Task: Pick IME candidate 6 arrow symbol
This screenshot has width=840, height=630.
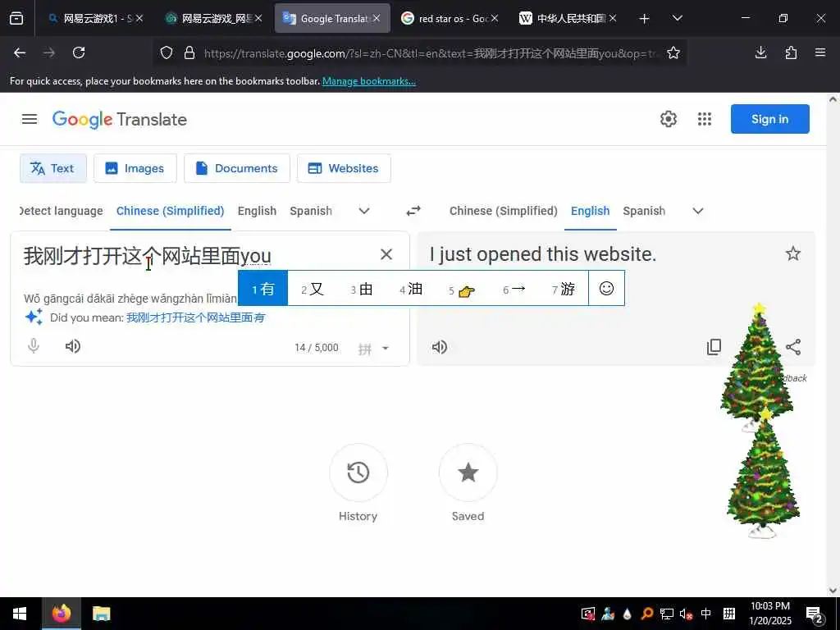Action: point(514,289)
